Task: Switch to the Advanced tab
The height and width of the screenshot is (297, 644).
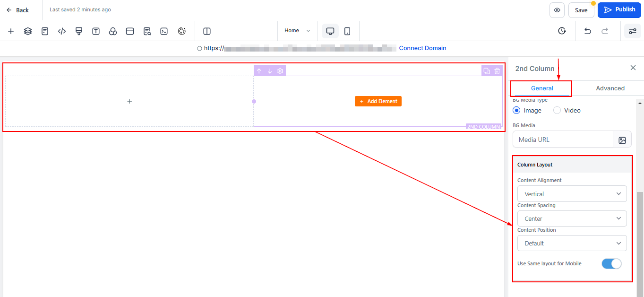Action: click(610, 88)
